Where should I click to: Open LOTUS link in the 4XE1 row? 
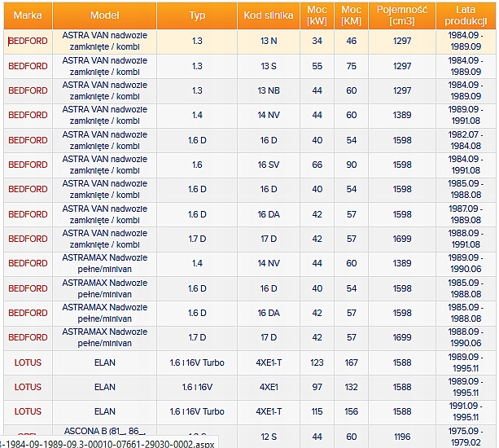28,387
